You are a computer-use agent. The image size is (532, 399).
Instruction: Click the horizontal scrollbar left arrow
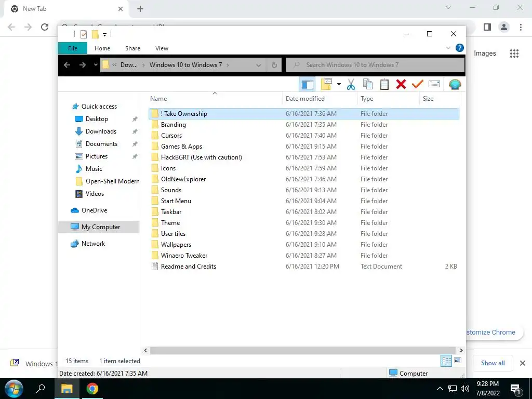click(145, 350)
